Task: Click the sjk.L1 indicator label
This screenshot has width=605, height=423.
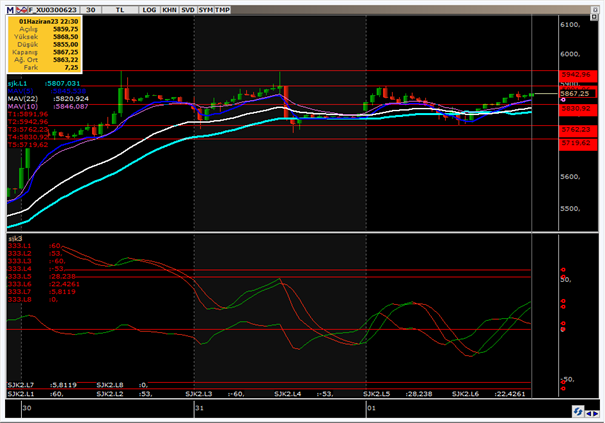Action: coord(17,84)
